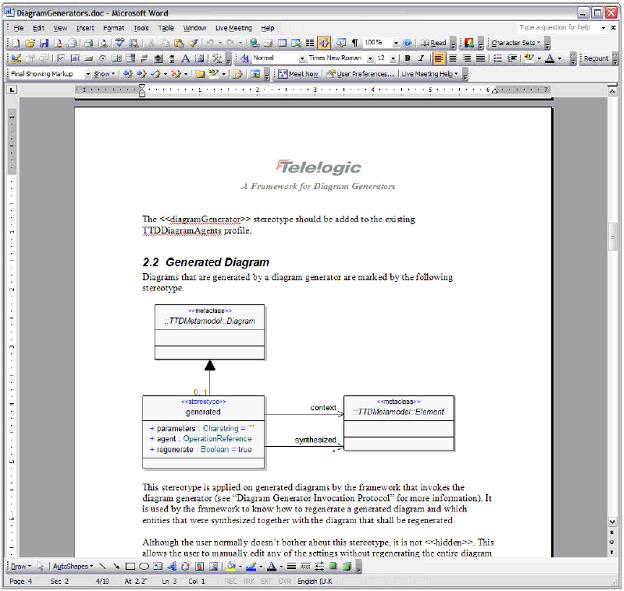The image size is (624, 591).
Task: Open User Preferences for Live Meeting
Action: [x=361, y=74]
